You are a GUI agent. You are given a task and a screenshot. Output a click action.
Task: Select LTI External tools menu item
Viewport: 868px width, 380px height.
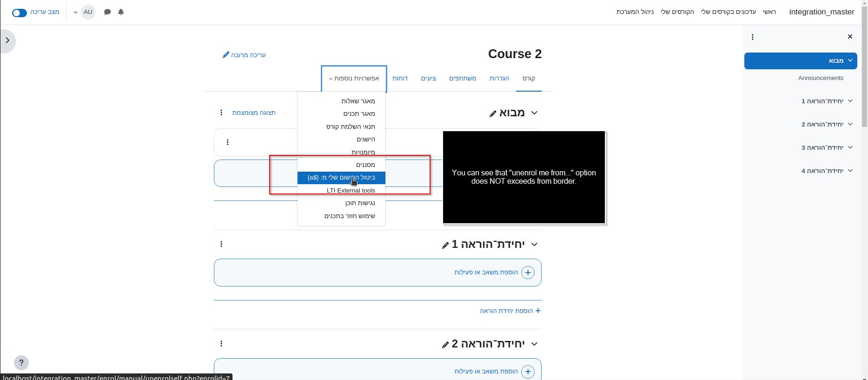pyautogui.click(x=341, y=190)
